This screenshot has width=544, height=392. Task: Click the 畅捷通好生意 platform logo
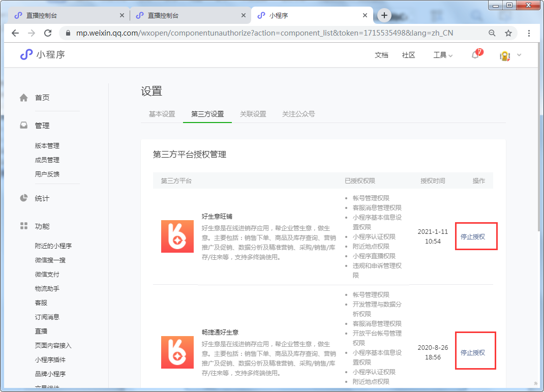(177, 352)
